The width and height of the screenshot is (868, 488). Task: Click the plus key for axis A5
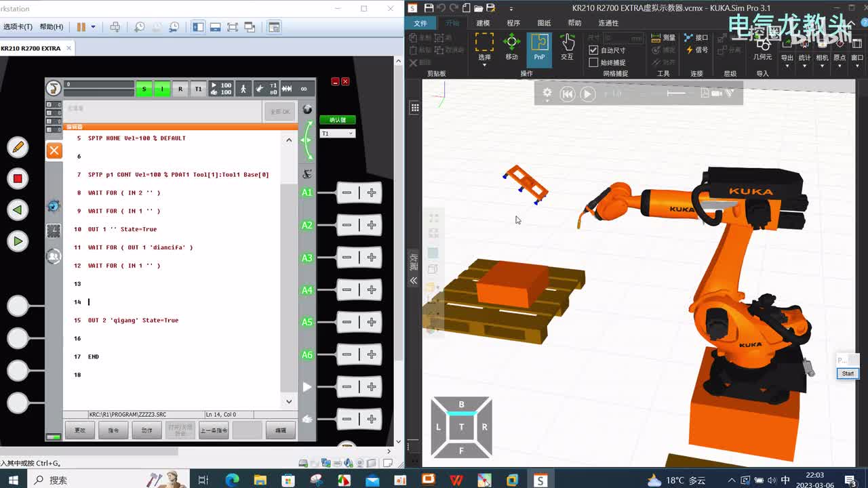pos(372,322)
